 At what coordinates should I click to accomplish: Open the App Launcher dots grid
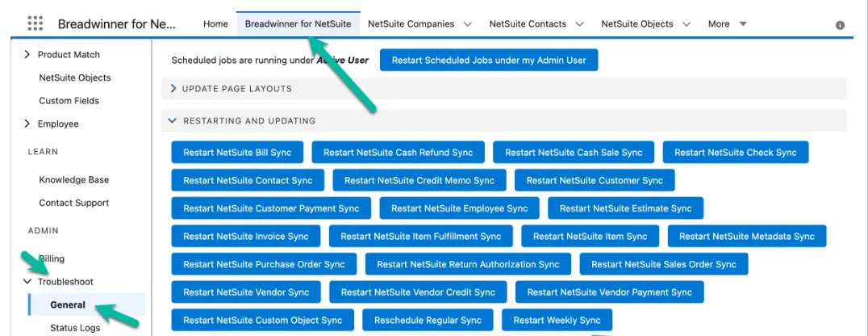pos(35,23)
